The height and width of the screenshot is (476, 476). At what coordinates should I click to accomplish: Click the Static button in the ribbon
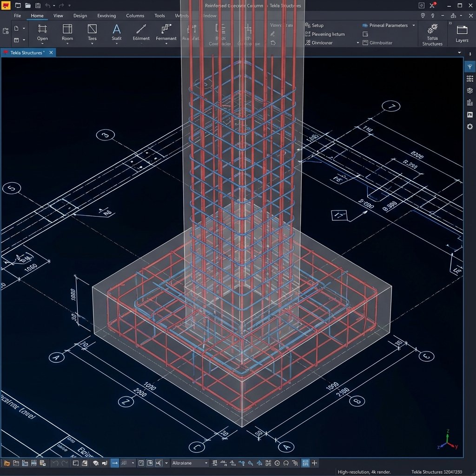pos(116,33)
